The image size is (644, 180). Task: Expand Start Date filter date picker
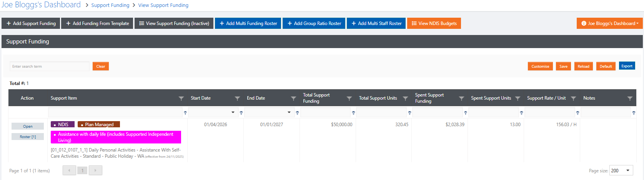click(233, 112)
